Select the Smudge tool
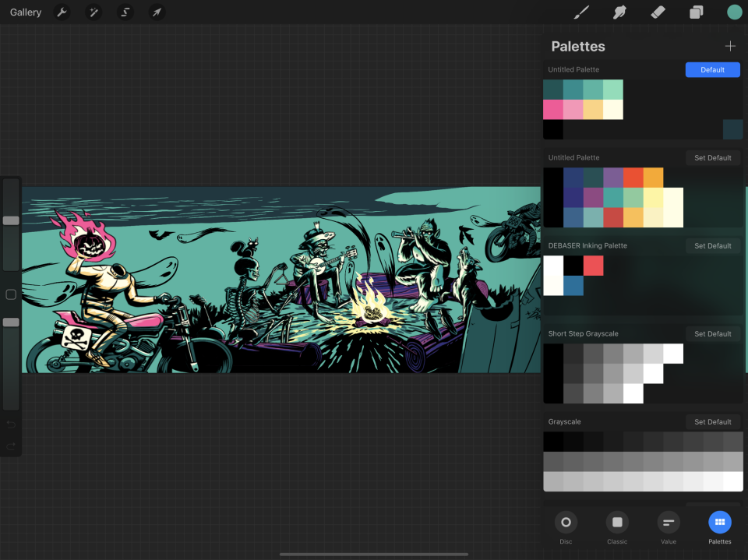The height and width of the screenshot is (560, 748). (619, 12)
